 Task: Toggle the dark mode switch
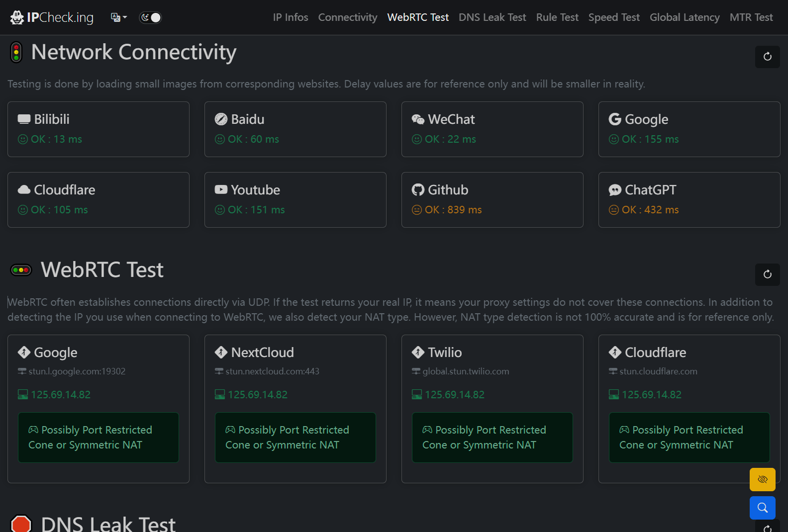tap(150, 17)
